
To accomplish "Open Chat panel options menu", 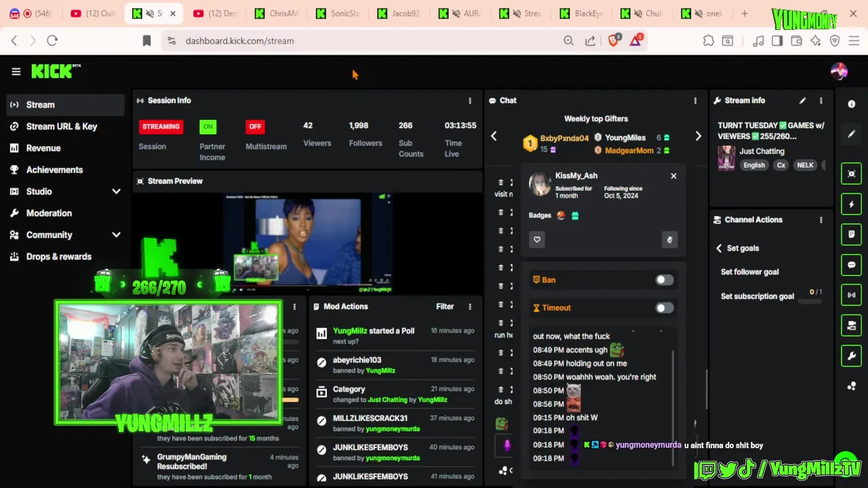I will tap(695, 100).
